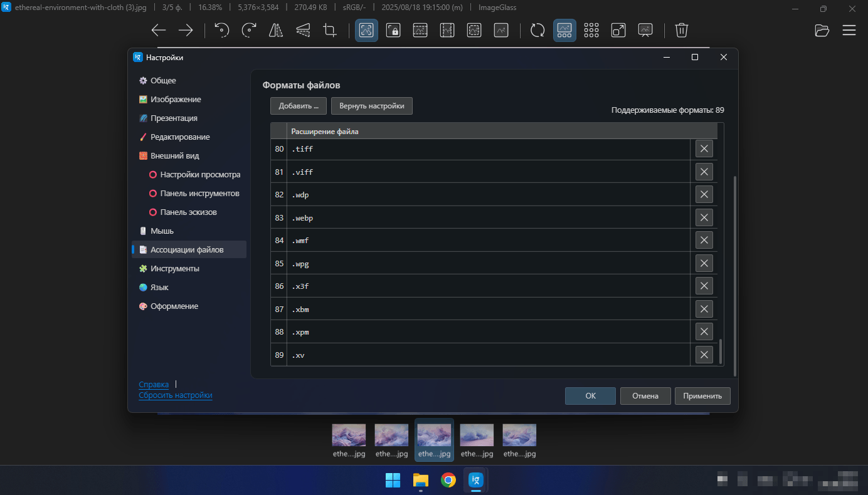Click Сбросить настройки link
868x495 pixels.
pos(176,395)
